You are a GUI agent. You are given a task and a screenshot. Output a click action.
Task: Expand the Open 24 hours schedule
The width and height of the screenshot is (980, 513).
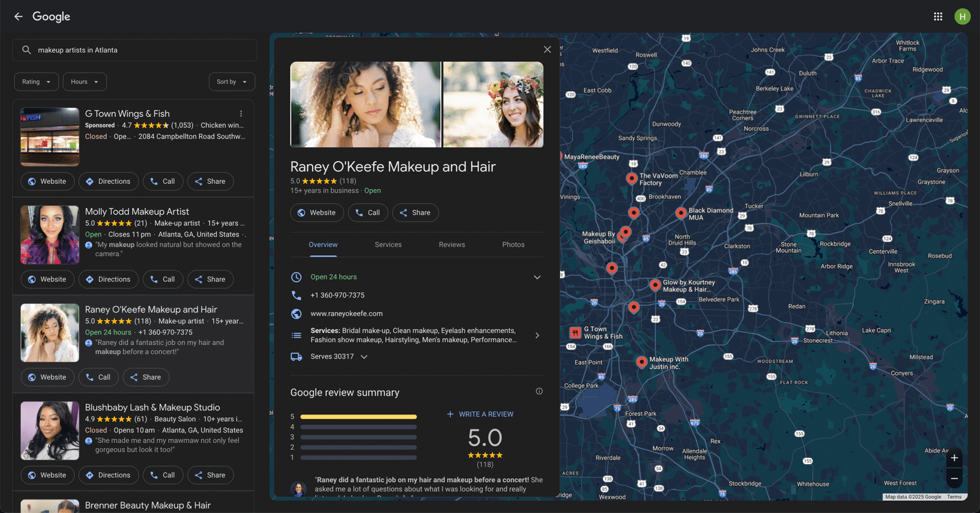(x=537, y=277)
